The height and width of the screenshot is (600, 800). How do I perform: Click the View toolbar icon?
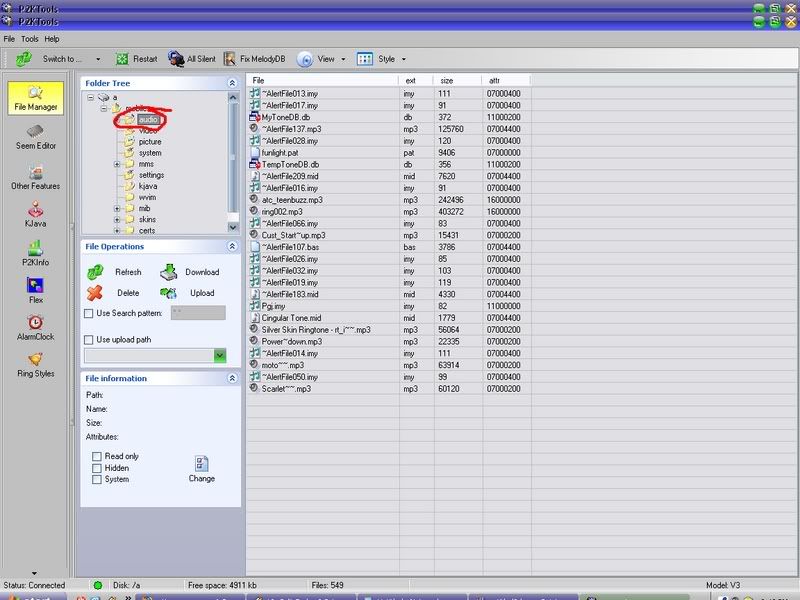point(305,59)
